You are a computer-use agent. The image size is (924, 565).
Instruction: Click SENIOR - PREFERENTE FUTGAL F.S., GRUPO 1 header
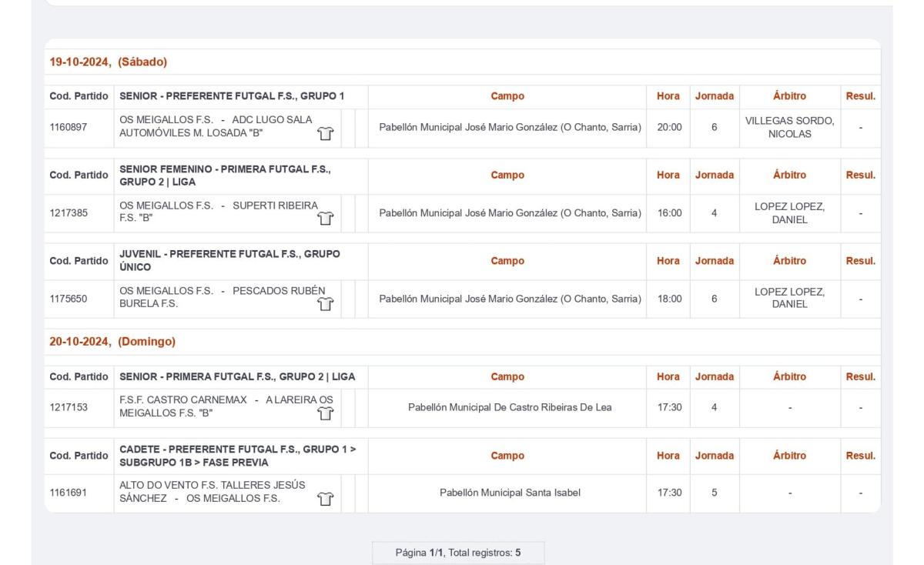click(232, 96)
